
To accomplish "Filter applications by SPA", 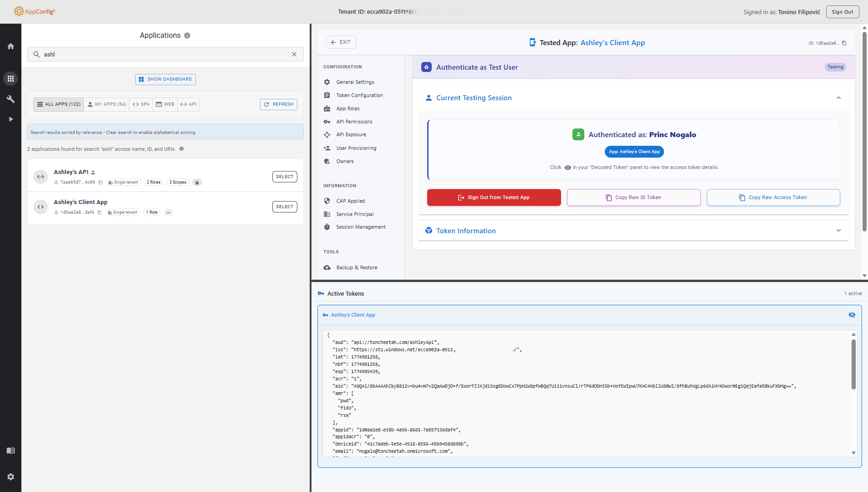I will click(141, 104).
